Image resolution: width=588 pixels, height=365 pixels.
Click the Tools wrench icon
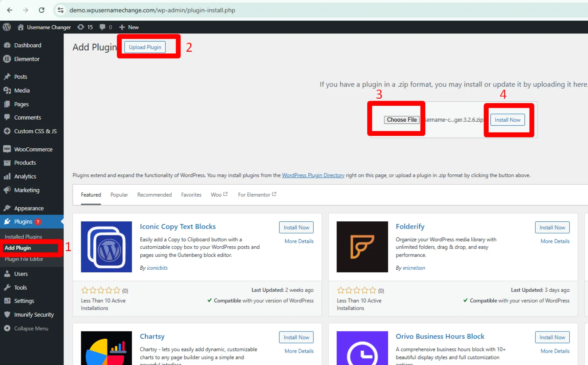(7, 288)
